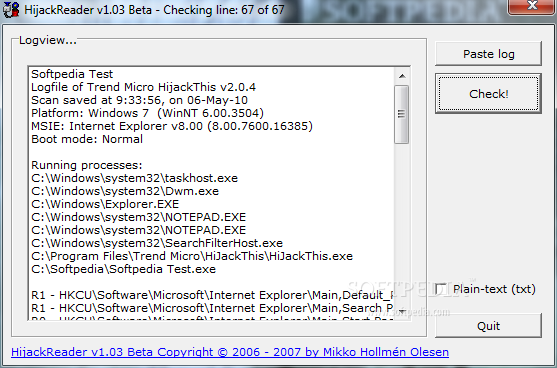
Task: Click the R1 Main,Default_ registry line
Action: coord(212,295)
